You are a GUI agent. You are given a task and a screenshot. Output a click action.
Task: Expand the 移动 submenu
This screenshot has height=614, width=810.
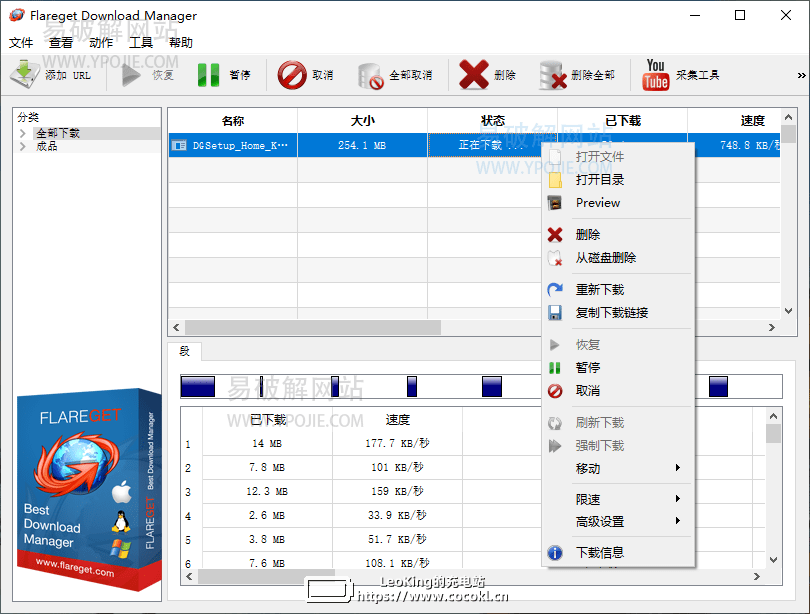click(x=618, y=468)
